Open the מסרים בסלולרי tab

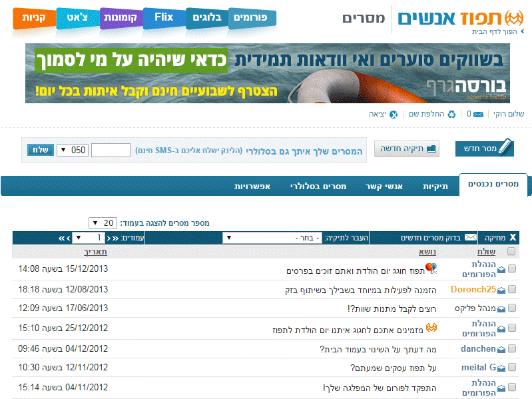pyautogui.click(x=318, y=187)
